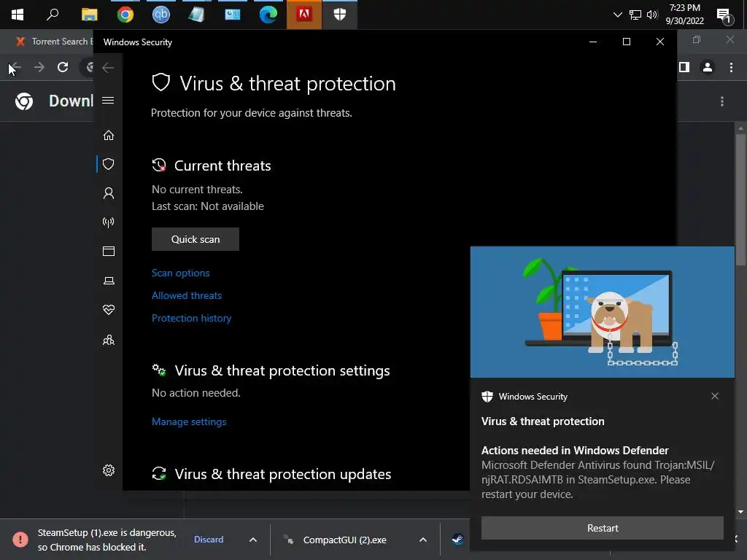
Task: Open Device performance & health heart icon
Action: [x=109, y=309]
